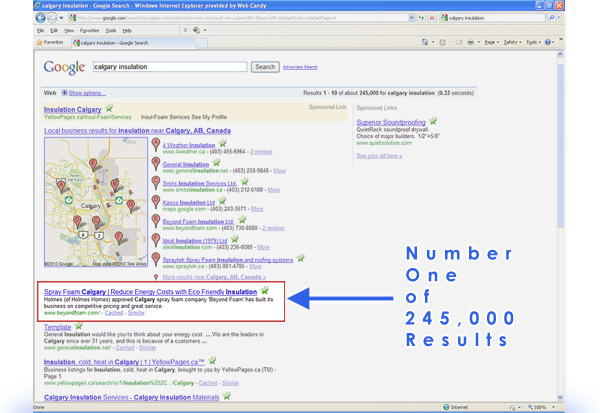The width and height of the screenshot is (600, 413).
Task: Open Cached link under beyondfoam.com result
Action: 114,313
